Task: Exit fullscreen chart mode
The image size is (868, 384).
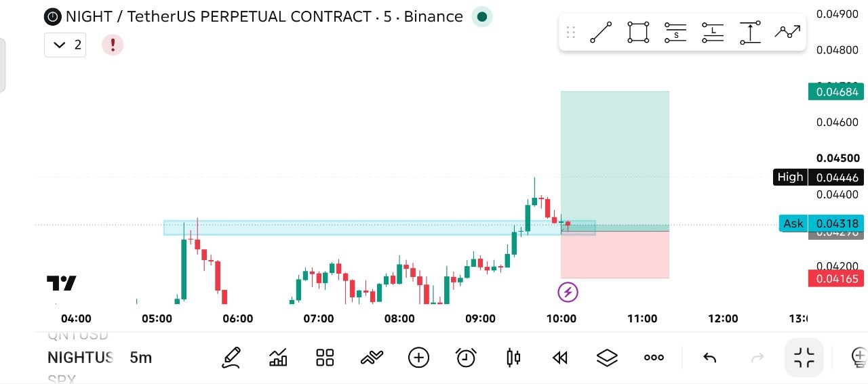Action: (x=804, y=357)
